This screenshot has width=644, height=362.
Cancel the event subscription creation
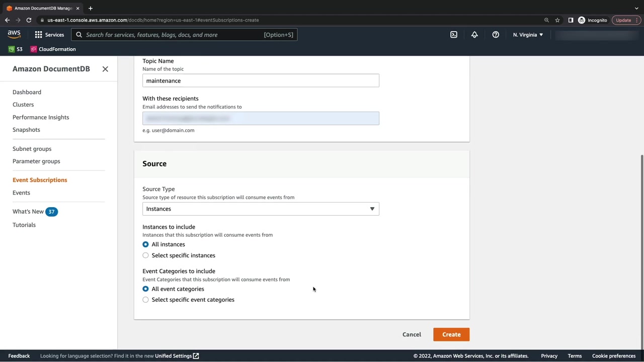pyautogui.click(x=412, y=334)
